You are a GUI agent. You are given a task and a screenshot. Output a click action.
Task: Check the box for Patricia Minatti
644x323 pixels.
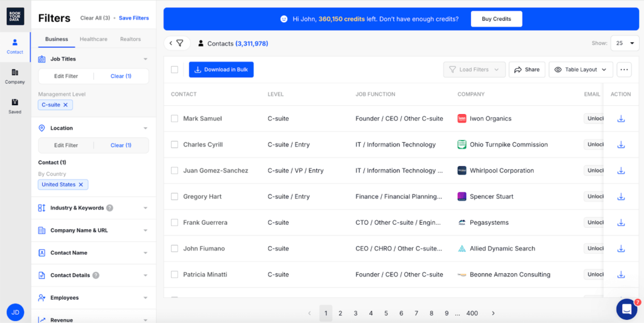tap(175, 275)
